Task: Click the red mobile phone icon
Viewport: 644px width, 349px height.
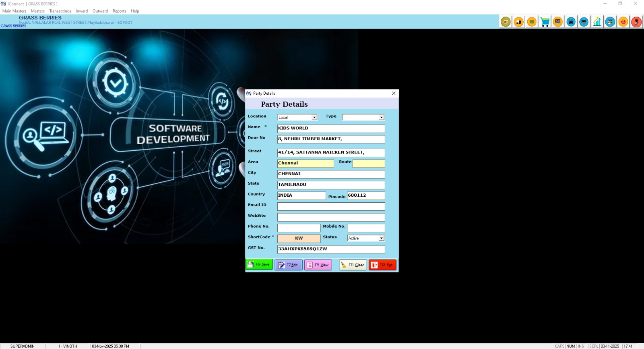Action: pyautogui.click(x=636, y=22)
